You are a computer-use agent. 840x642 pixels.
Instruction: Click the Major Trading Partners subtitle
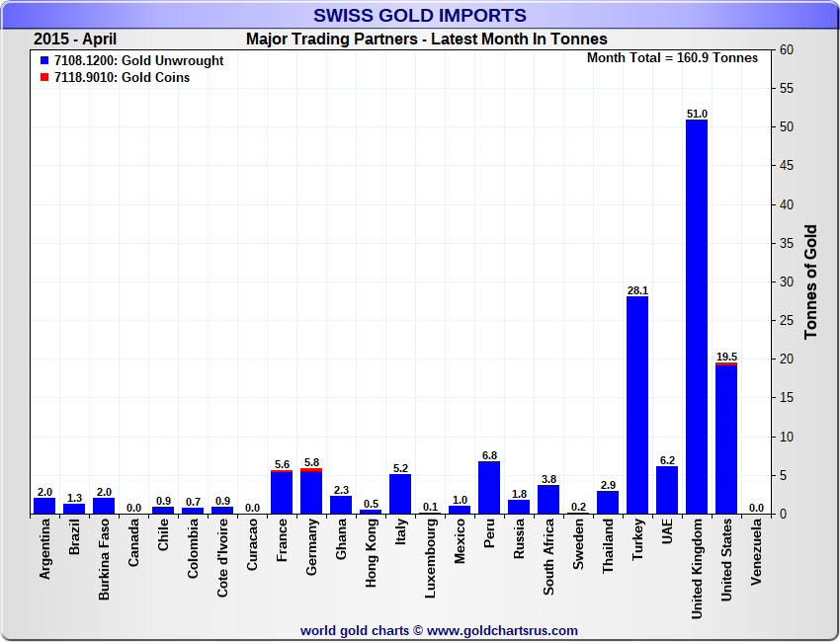click(426, 40)
